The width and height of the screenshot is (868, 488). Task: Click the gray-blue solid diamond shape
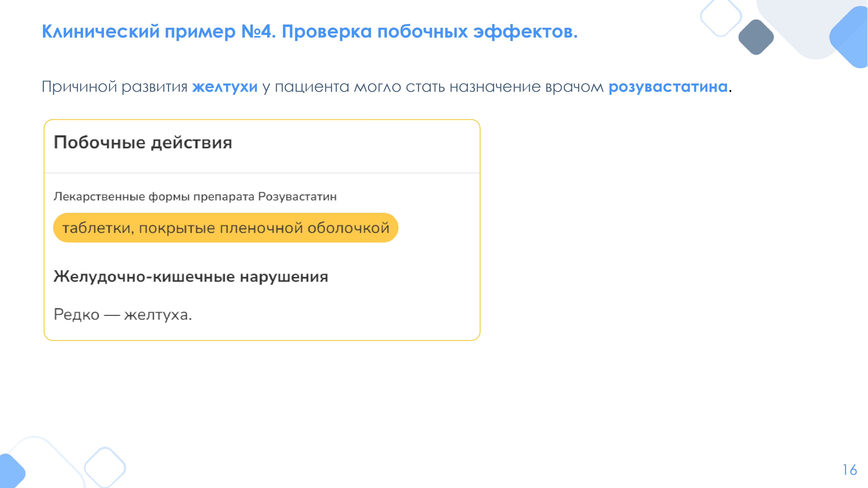[756, 37]
